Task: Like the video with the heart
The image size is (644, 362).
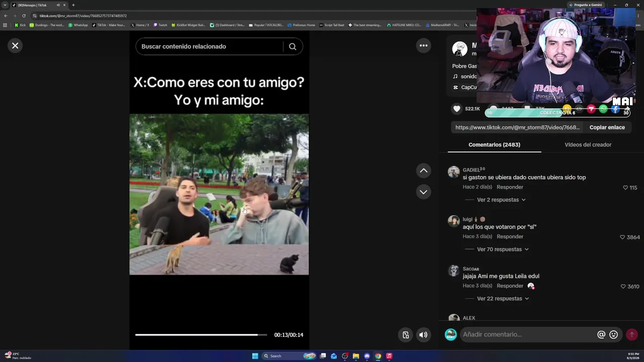Action: (x=457, y=109)
